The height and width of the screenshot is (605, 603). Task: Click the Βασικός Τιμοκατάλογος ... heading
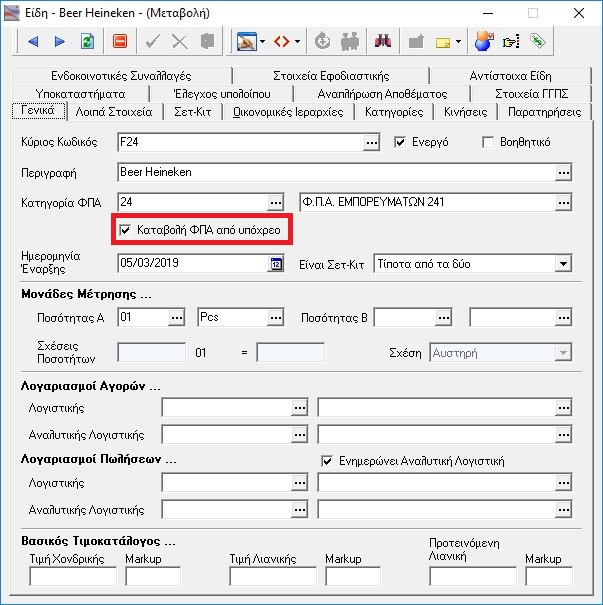[98, 541]
